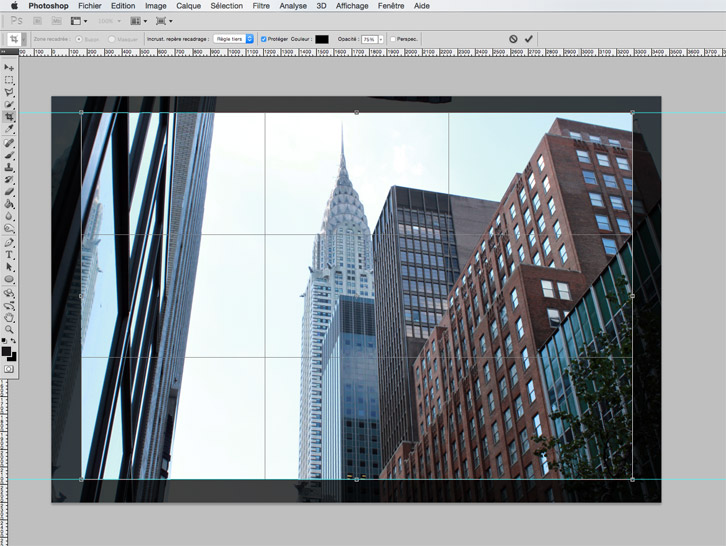Screen dimensions: 726x546
Task: Pick the Polygonal Lasso tool
Action: 9,92
